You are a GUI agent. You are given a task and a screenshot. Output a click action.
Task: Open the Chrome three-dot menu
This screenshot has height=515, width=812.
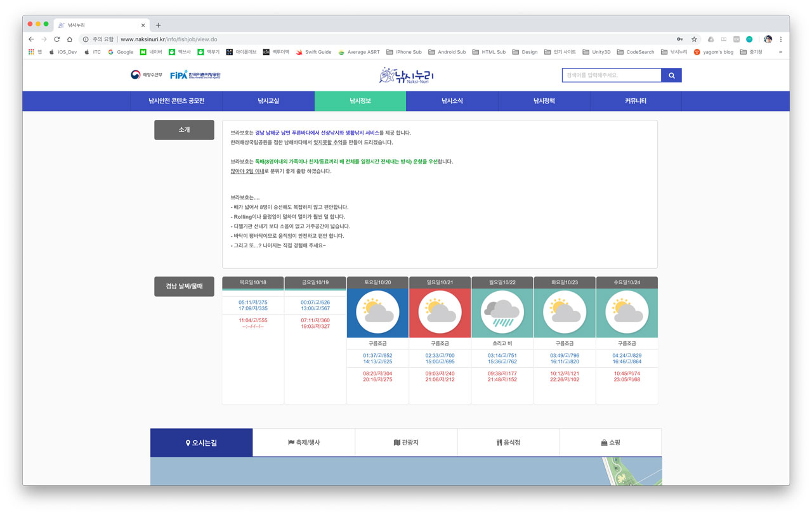pos(781,39)
